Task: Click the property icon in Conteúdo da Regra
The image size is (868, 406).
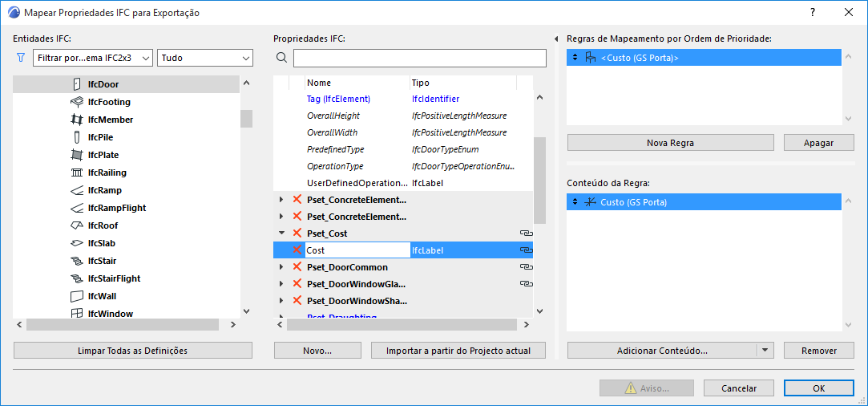Action: pos(591,202)
